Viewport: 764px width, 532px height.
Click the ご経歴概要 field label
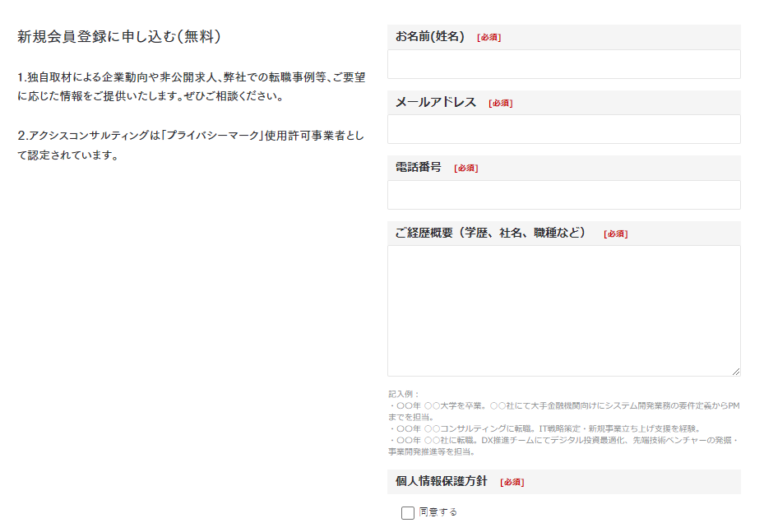click(490, 234)
